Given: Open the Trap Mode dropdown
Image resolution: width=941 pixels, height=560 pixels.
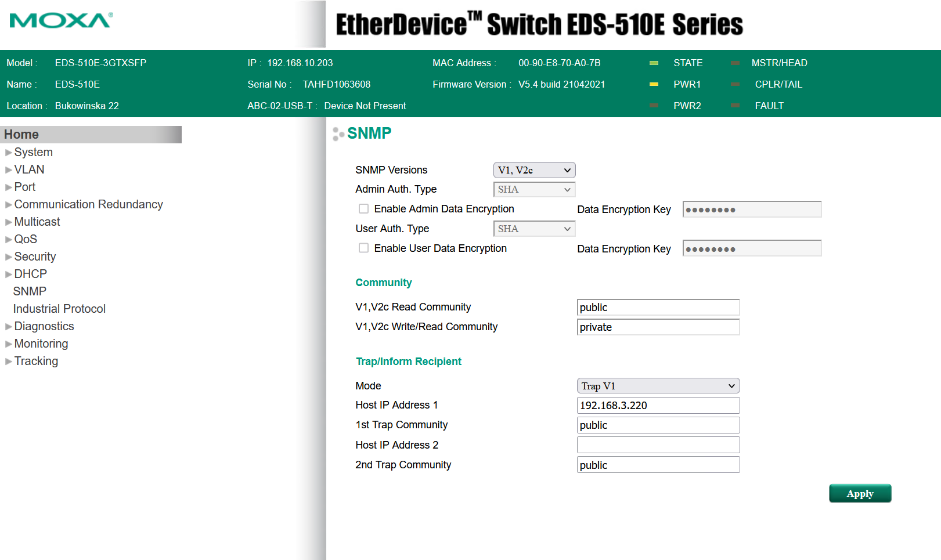Looking at the screenshot, I should pyautogui.click(x=658, y=386).
